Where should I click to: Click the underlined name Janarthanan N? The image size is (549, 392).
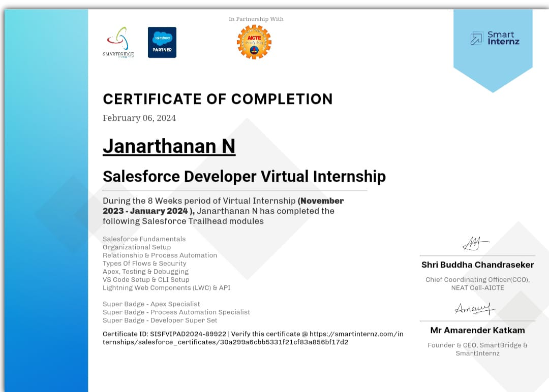click(x=169, y=146)
